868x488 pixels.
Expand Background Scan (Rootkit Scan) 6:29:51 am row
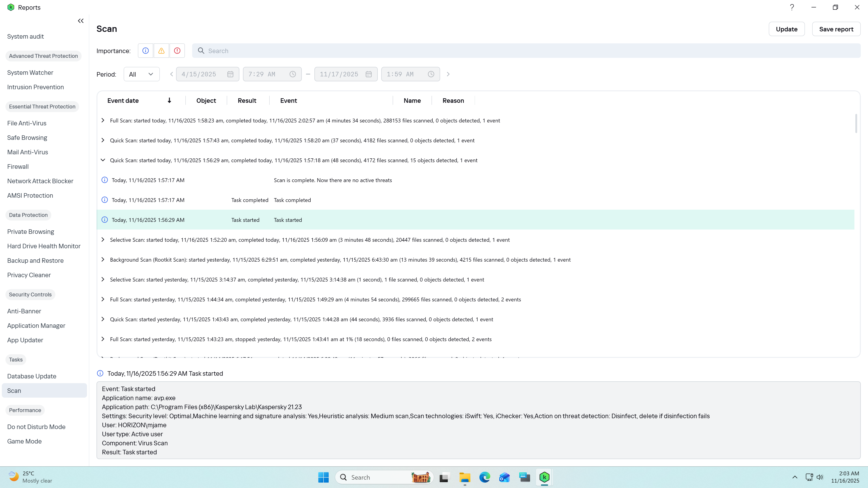click(103, 259)
